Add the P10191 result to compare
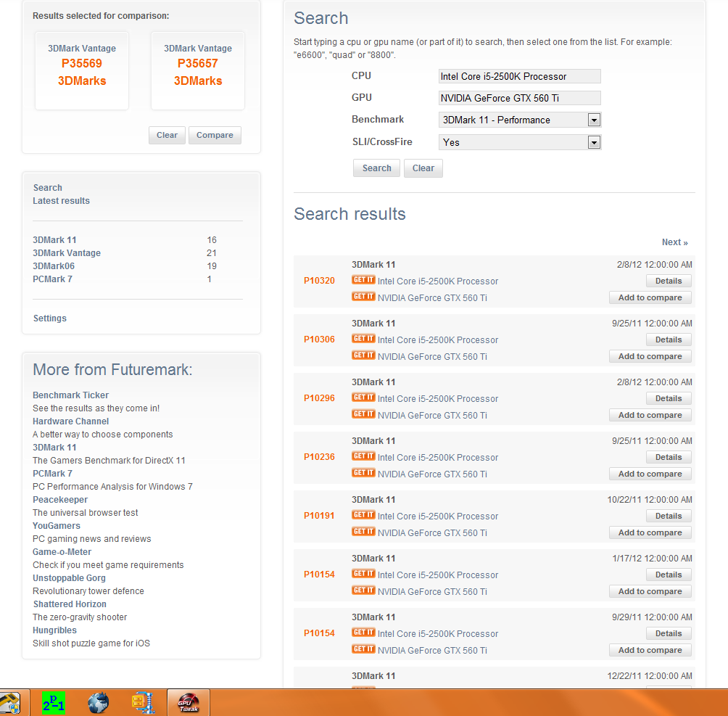This screenshot has height=716, width=728. click(650, 532)
